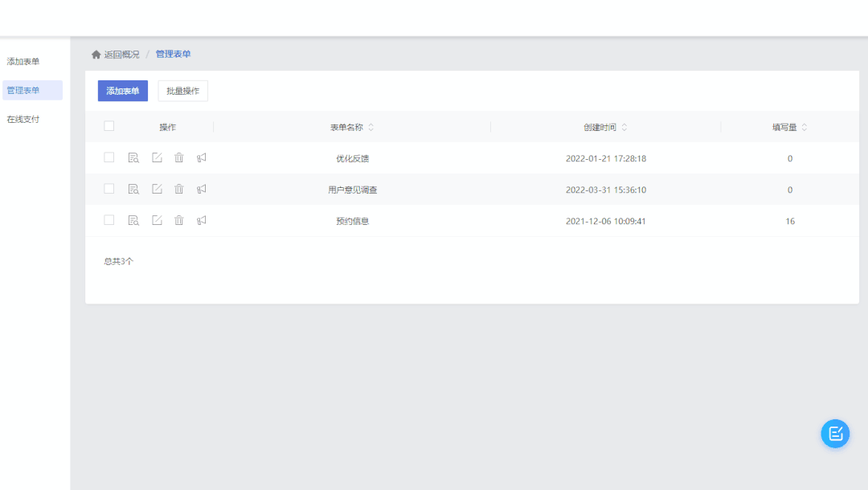
Task: Edit icon for 用户意见调查 form
Action: pos(158,189)
